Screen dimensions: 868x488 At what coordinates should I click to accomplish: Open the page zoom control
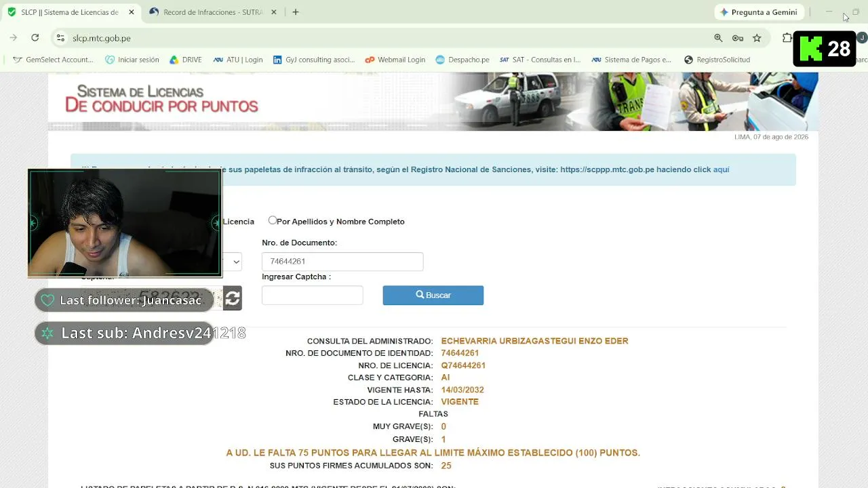click(x=718, y=38)
